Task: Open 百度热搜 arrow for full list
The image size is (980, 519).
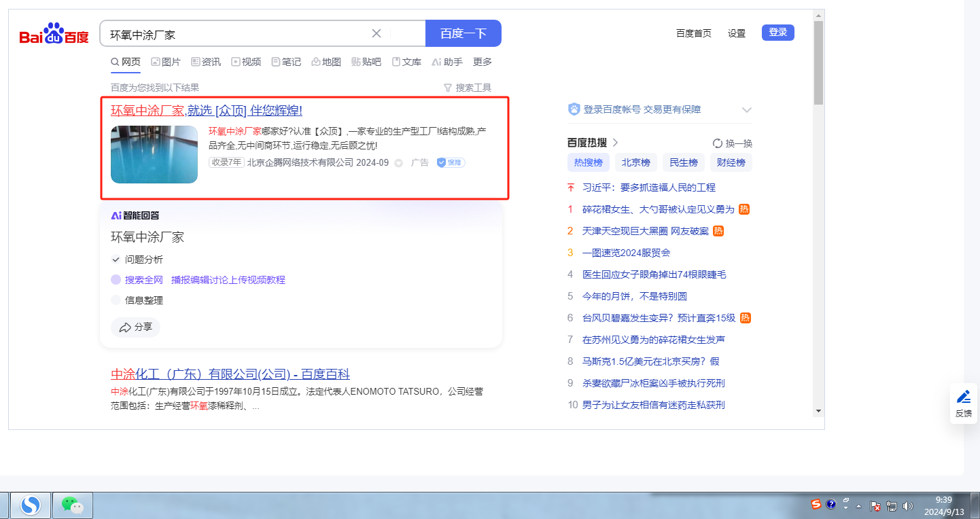Action: coord(616,143)
